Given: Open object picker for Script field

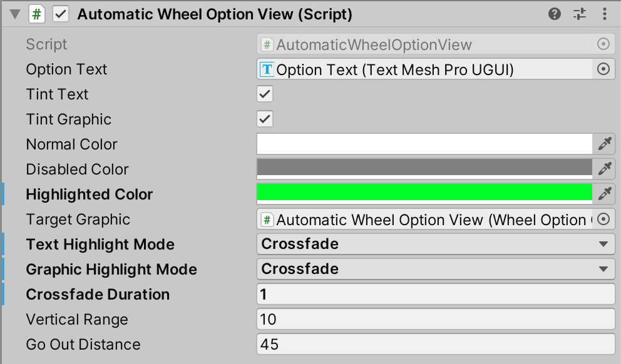Looking at the screenshot, I should 603,44.
